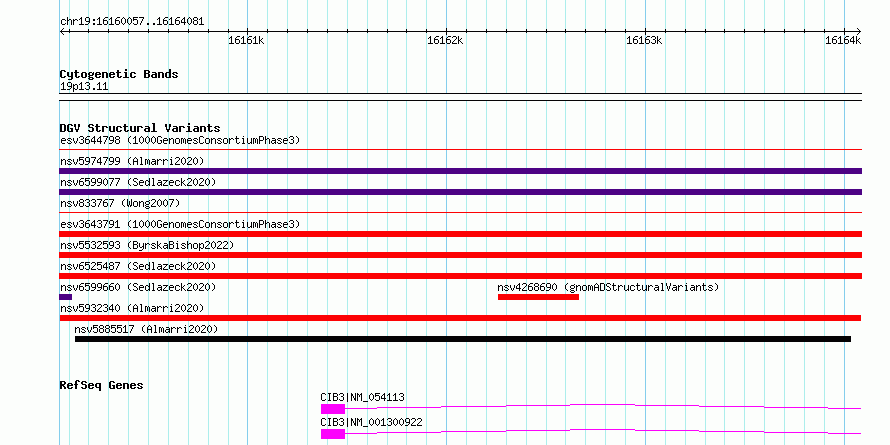Click the short purple bar under nsv6599660
The width and height of the screenshot is (890, 445).
coord(65,297)
